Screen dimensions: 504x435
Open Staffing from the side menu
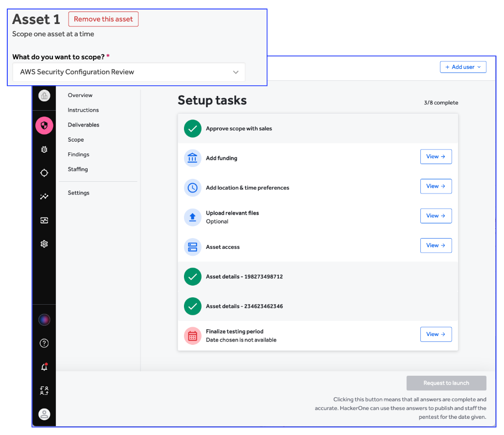click(x=78, y=169)
